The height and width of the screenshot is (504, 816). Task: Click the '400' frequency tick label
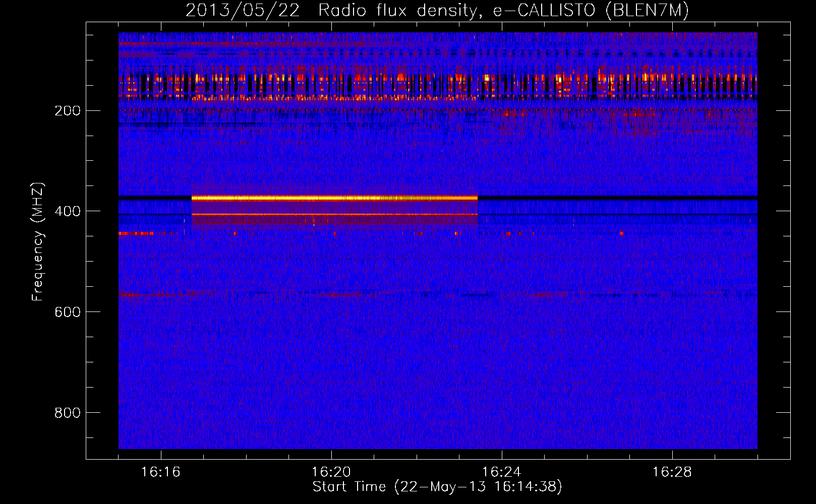click(x=68, y=212)
